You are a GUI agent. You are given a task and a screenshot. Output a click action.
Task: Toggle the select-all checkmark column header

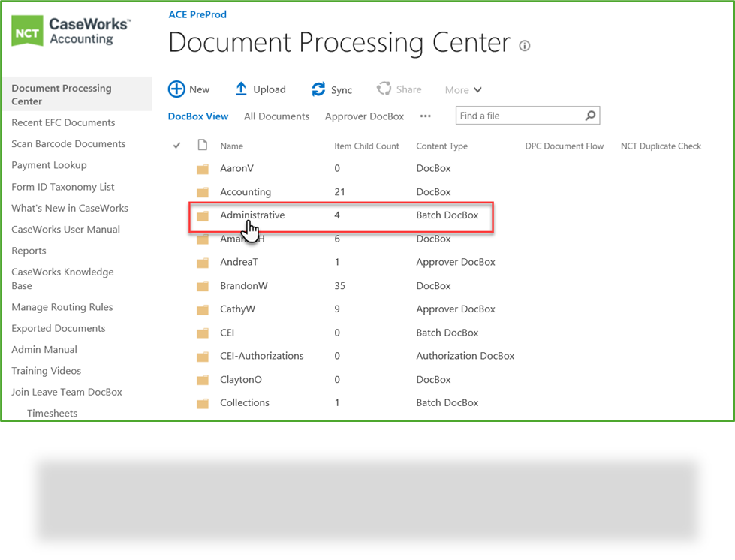177,146
